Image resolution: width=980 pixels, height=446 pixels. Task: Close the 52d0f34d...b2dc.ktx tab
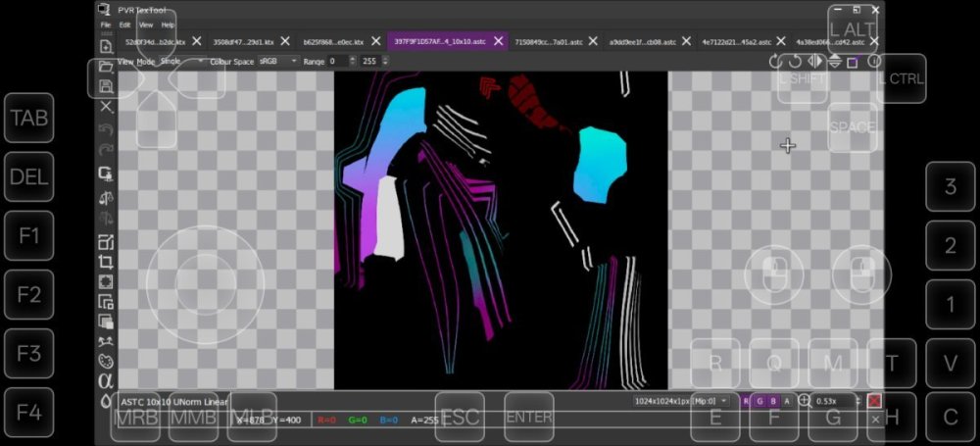point(196,41)
